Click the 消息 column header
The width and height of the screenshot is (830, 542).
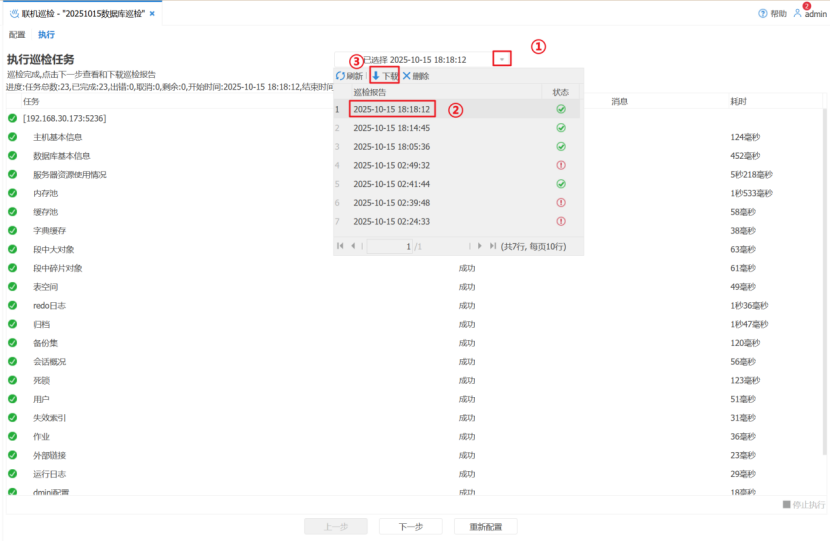[620, 102]
